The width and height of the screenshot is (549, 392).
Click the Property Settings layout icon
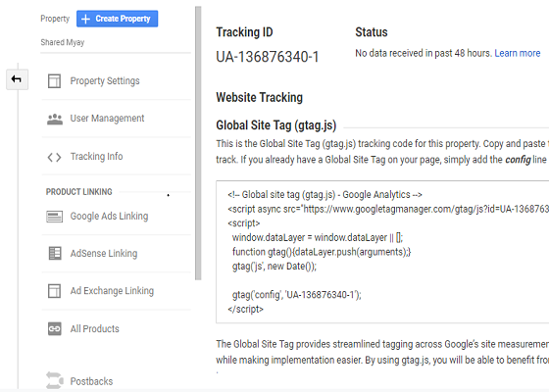coord(54,80)
